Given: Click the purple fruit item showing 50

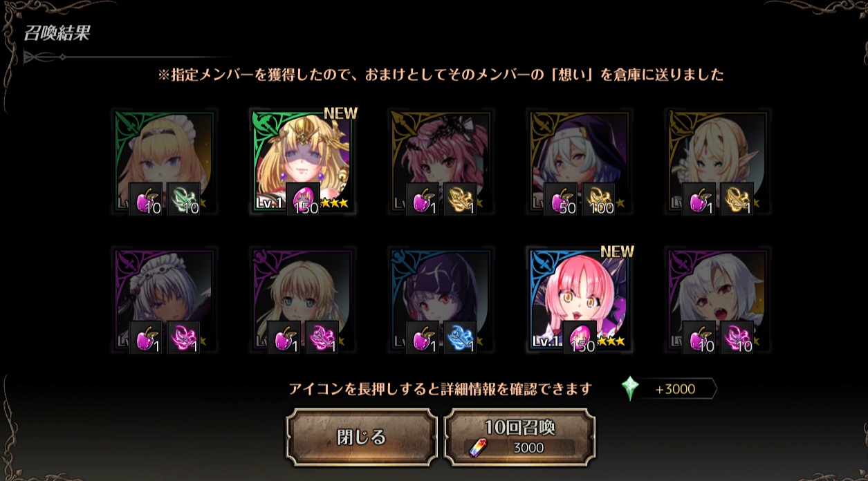Looking at the screenshot, I should tap(561, 199).
